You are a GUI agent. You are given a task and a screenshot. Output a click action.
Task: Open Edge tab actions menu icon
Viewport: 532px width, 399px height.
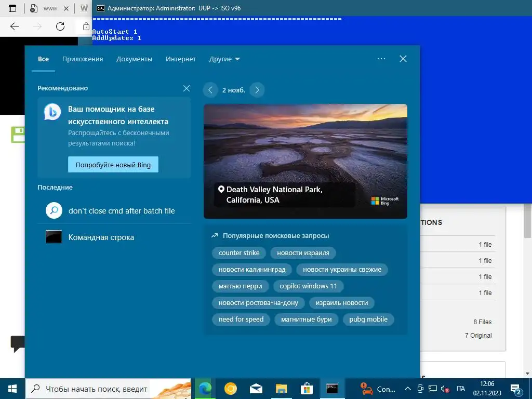(12, 8)
